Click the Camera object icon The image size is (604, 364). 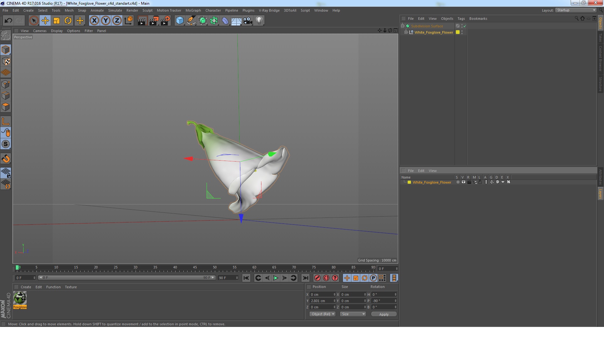click(248, 21)
